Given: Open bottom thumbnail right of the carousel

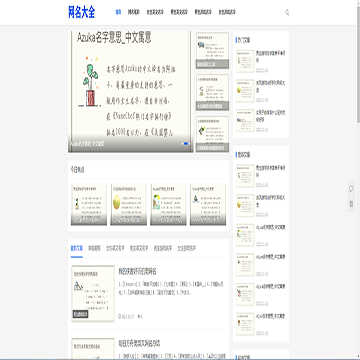Looking at the screenshot, I should coord(212,134).
